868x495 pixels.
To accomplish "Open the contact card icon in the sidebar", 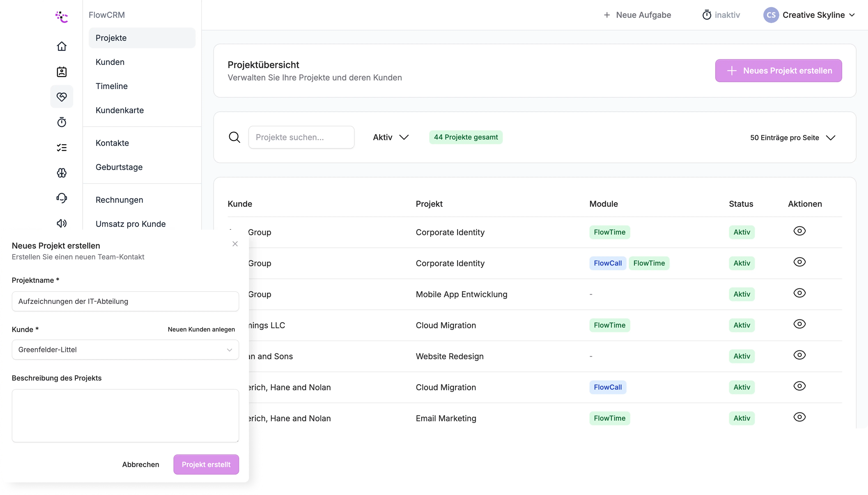I will pyautogui.click(x=62, y=72).
